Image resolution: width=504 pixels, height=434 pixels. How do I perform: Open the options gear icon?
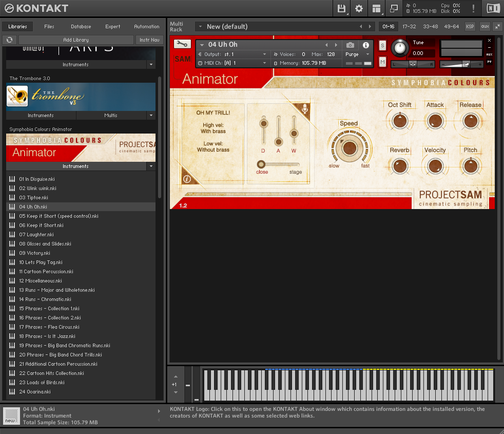click(x=359, y=8)
